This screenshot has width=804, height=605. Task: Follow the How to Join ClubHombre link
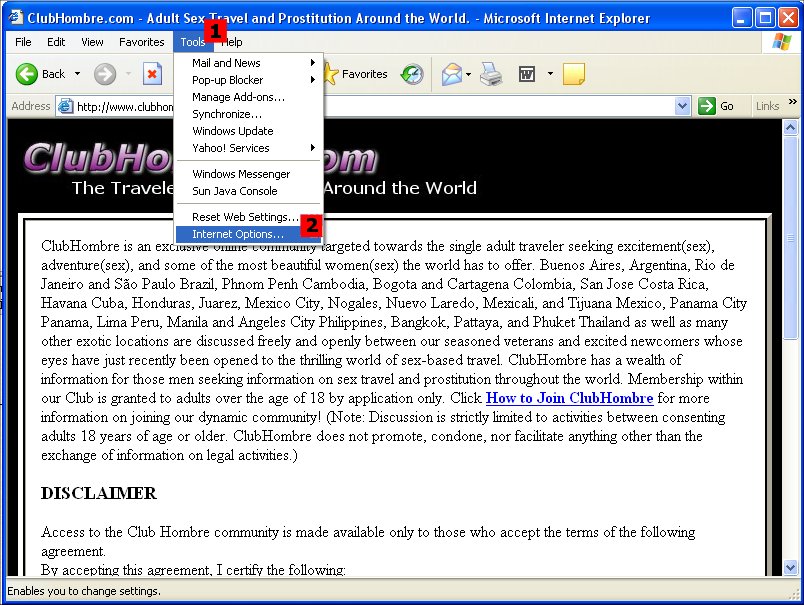[569, 398]
